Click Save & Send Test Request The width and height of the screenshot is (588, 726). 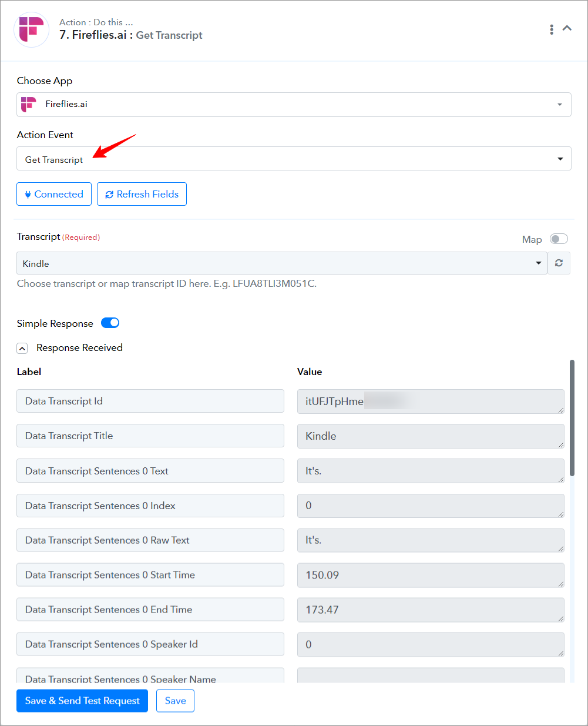82,701
